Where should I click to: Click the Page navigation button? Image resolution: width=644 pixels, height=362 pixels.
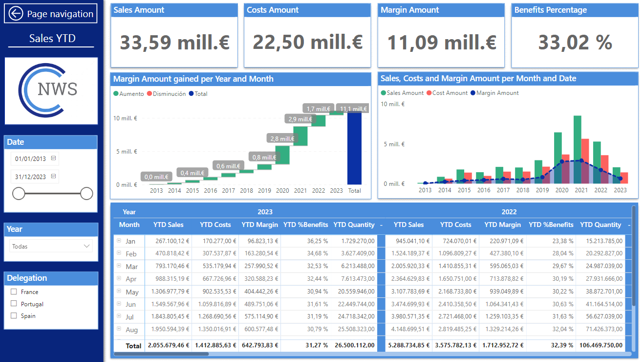[x=51, y=14]
